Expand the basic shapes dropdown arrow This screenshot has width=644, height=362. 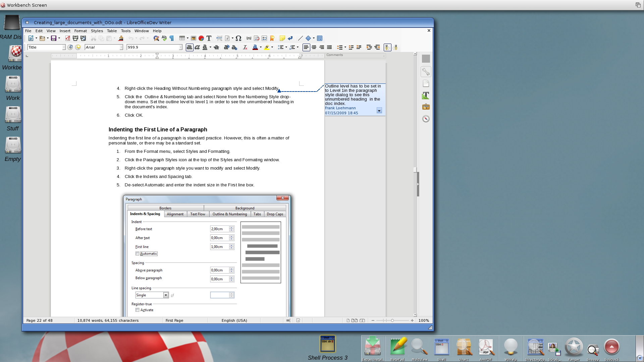[x=314, y=38]
